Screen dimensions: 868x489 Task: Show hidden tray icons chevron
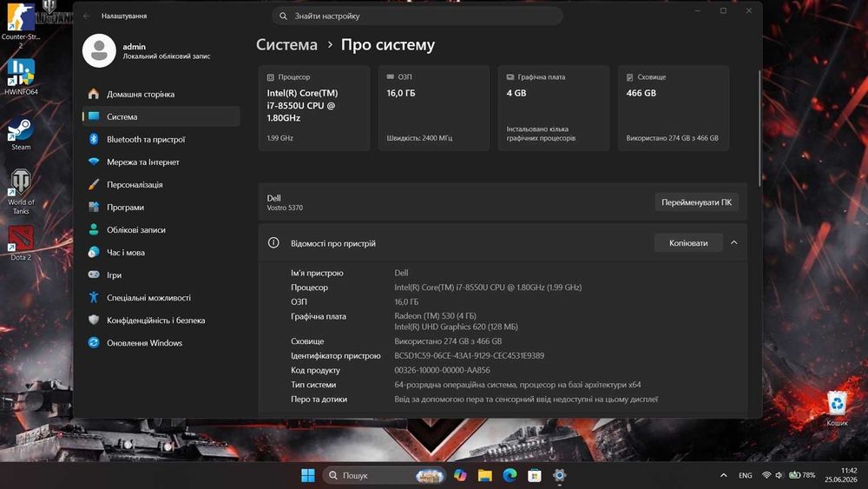724,475
